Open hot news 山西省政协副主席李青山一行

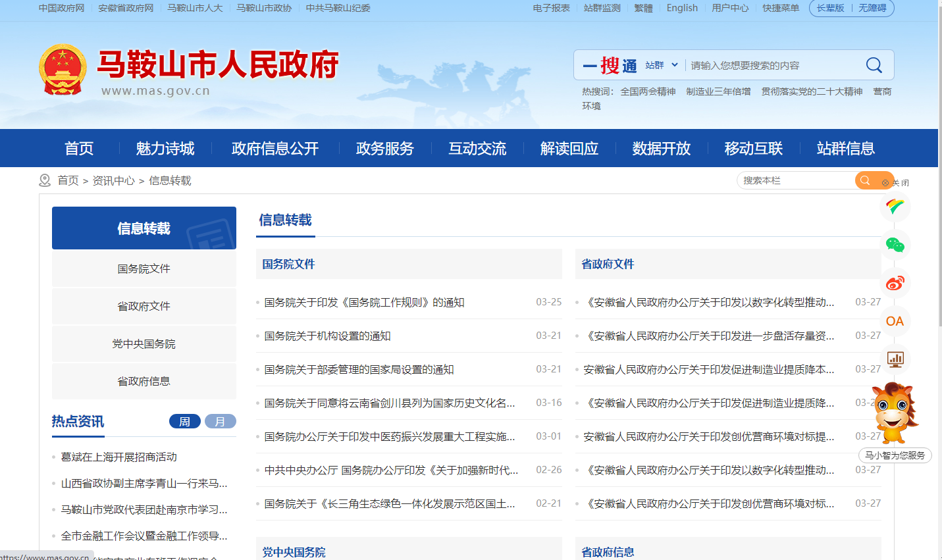[144, 483]
